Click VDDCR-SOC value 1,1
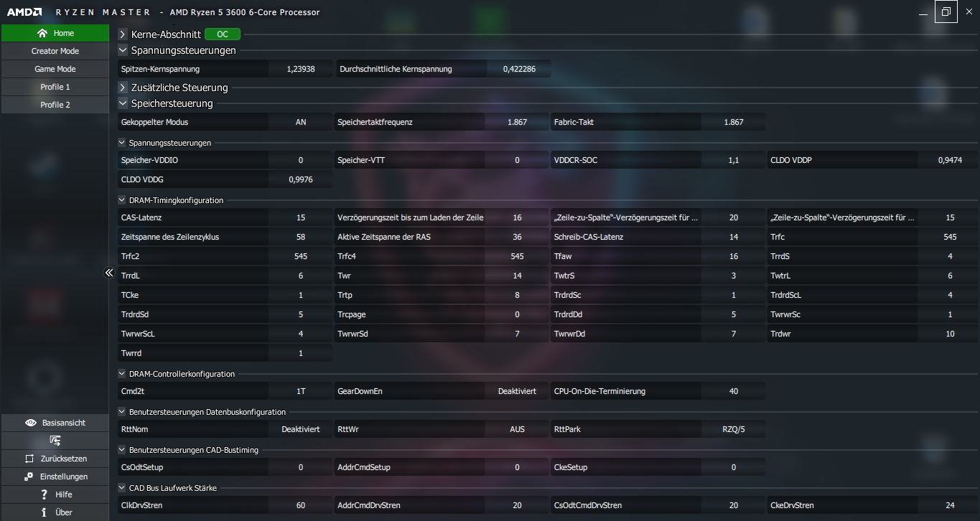Screen dimensions: 980x521 pyautogui.click(x=733, y=160)
